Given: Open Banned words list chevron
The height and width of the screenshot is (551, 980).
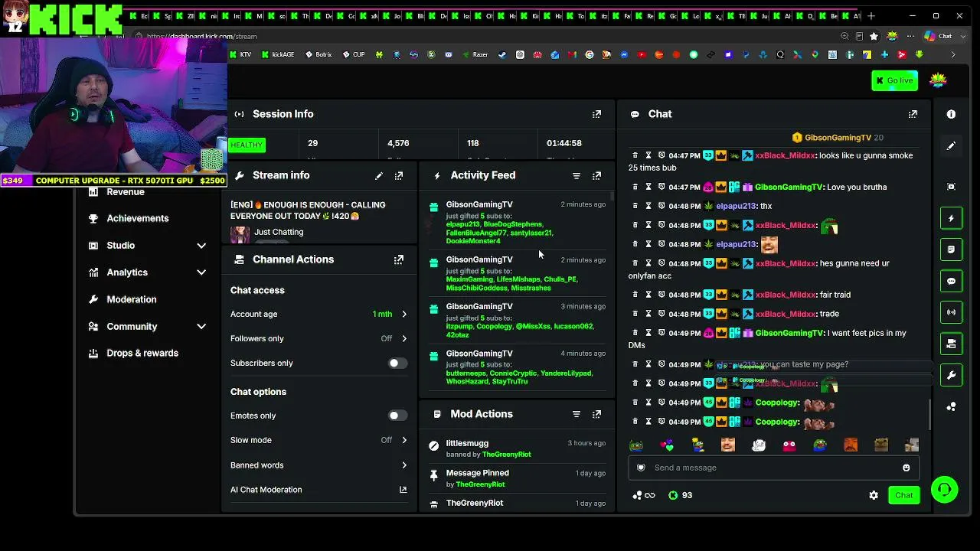Looking at the screenshot, I should [404, 465].
